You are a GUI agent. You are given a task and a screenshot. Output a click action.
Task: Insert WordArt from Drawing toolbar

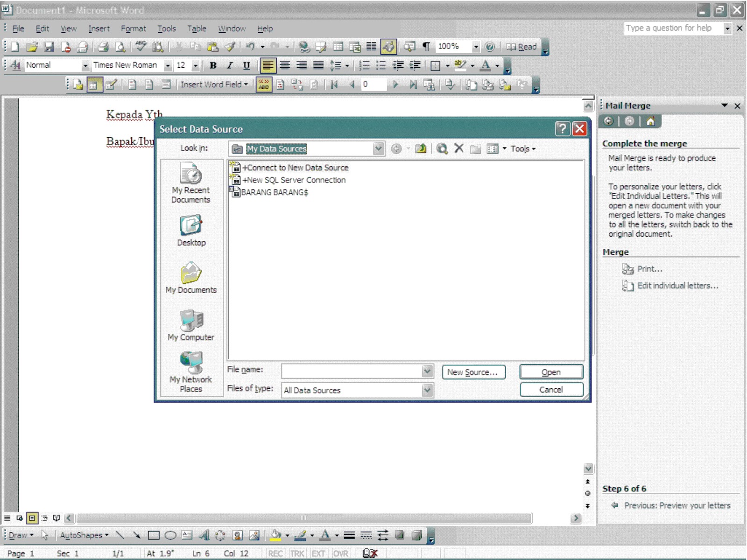click(x=204, y=535)
